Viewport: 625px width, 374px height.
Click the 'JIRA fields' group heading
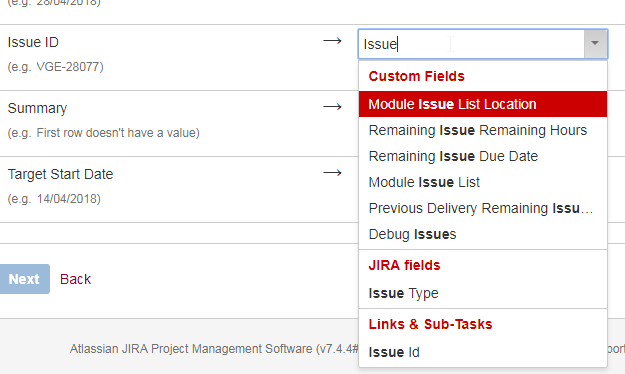pos(404,265)
